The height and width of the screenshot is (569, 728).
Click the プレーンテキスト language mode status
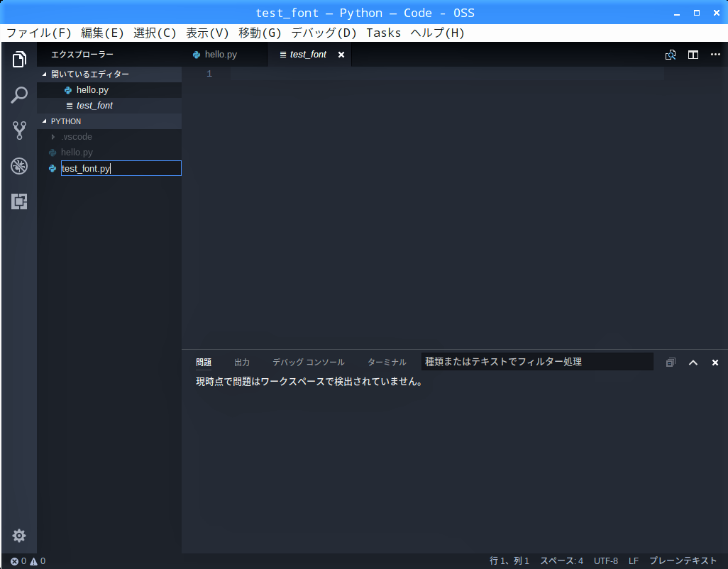point(683,561)
